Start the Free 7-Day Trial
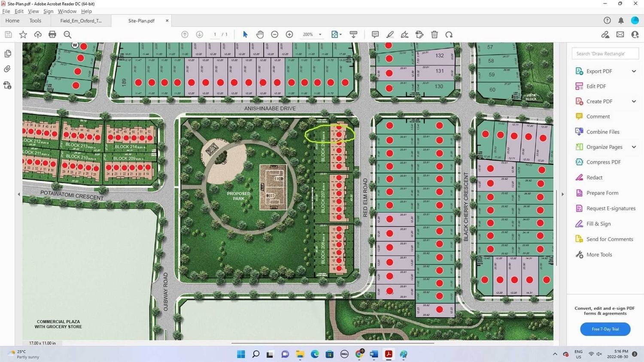Image resolution: width=644 pixels, height=362 pixels. 605,329
